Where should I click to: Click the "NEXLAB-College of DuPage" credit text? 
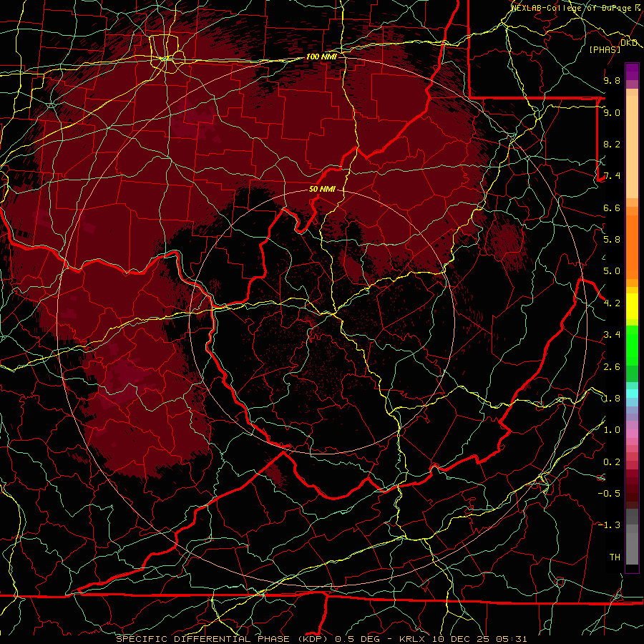tap(572, 8)
